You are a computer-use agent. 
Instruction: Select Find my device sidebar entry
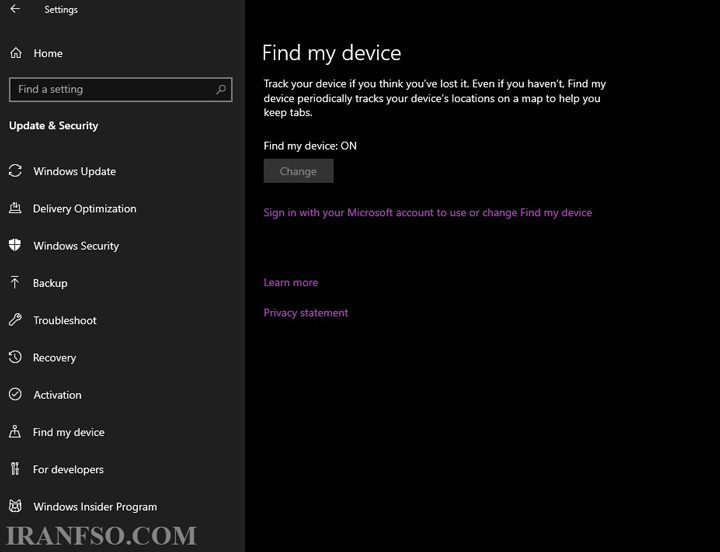click(68, 432)
